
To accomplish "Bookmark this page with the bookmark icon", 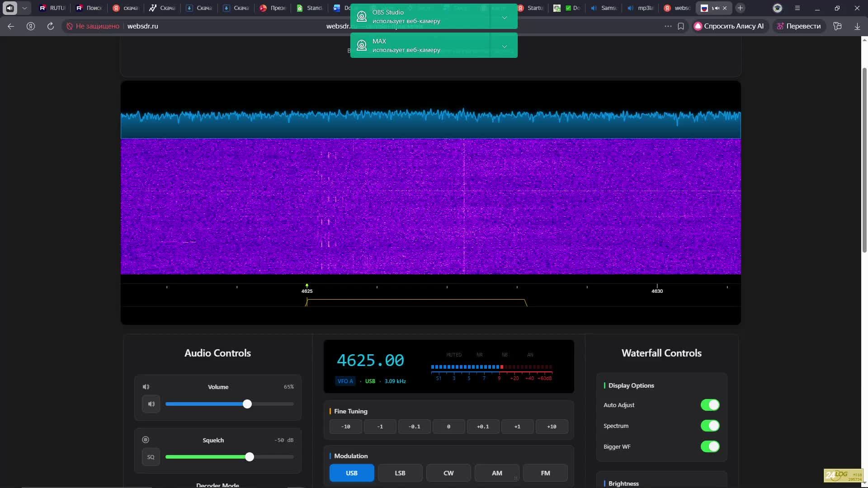I will pos(681,26).
